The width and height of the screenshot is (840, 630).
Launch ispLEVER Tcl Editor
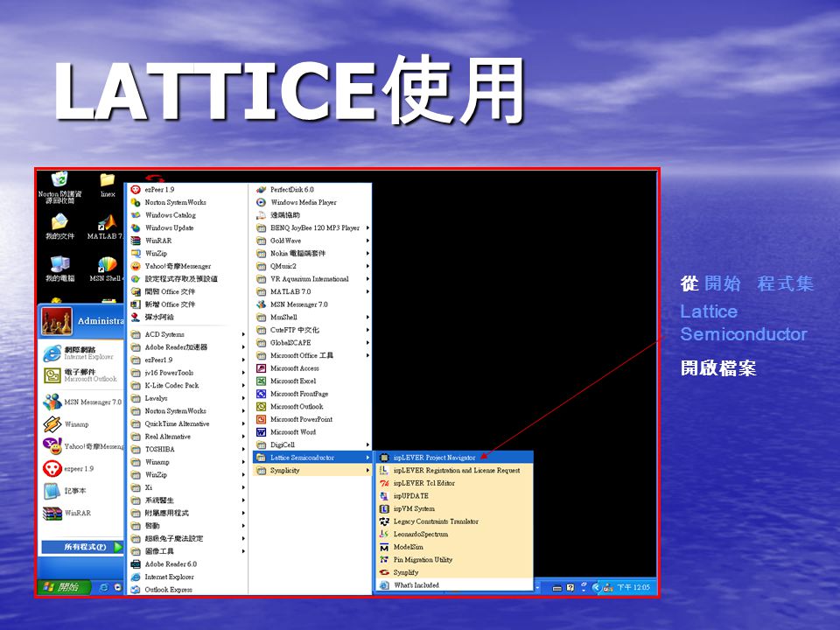(452, 483)
